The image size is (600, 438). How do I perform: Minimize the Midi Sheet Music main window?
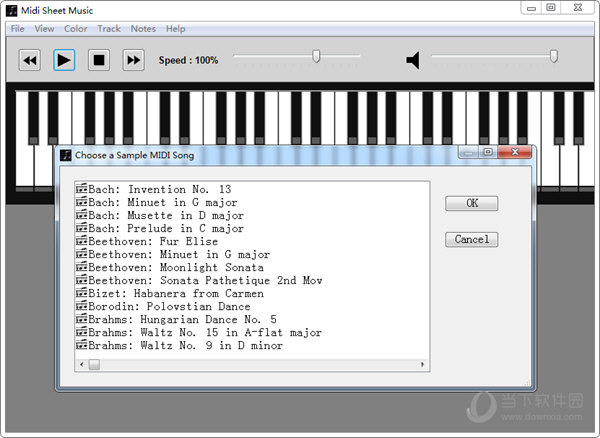[x=531, y=7]
